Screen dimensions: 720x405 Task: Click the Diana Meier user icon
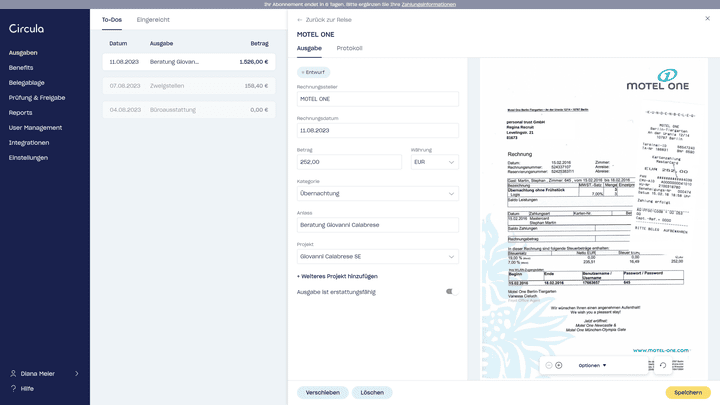(13, 373)
